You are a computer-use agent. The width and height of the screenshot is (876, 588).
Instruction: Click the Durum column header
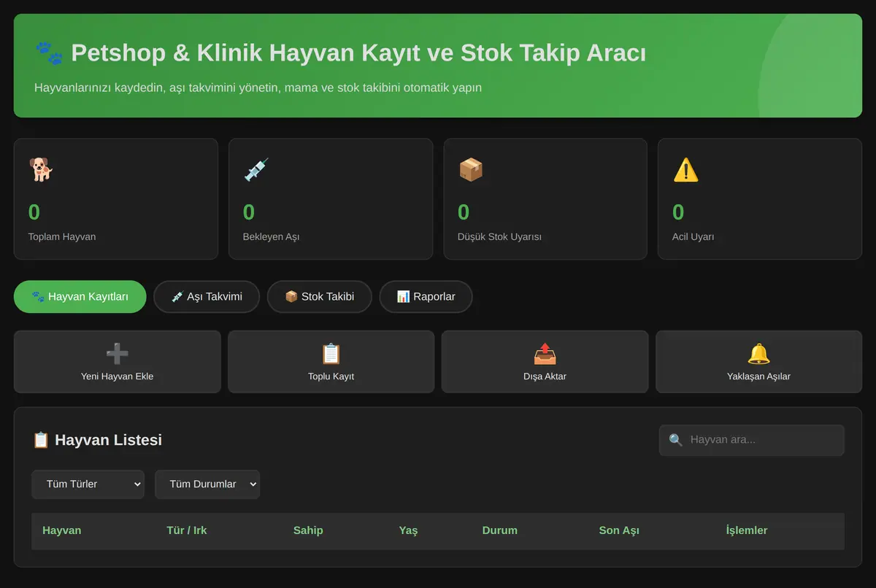tap(500, 530)
